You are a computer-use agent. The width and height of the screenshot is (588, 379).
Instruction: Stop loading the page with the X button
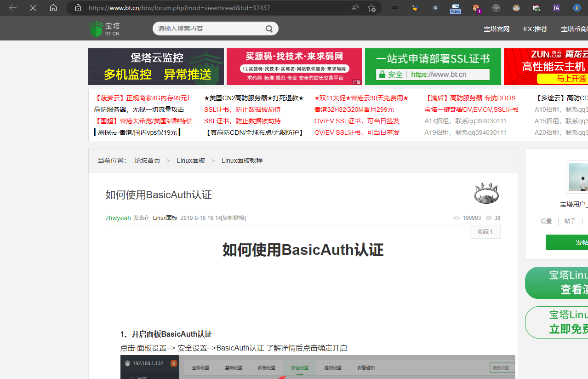(x=33, y=8)
